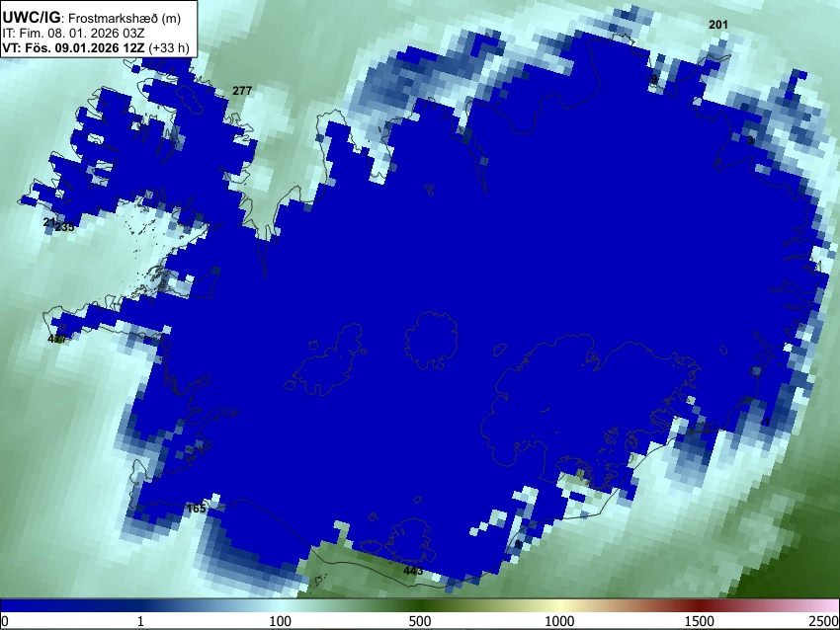Click the dark green section of the color scale above "500"

point(420,605)
